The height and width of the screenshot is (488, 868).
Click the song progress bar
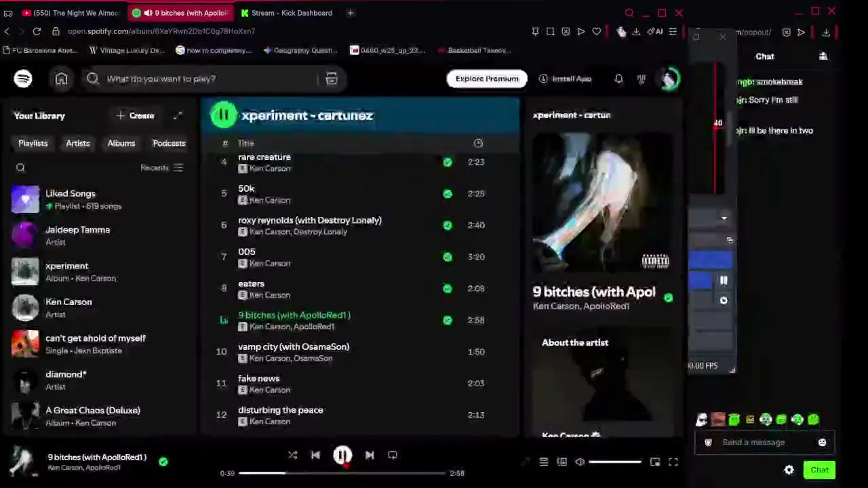coord(342,473)
